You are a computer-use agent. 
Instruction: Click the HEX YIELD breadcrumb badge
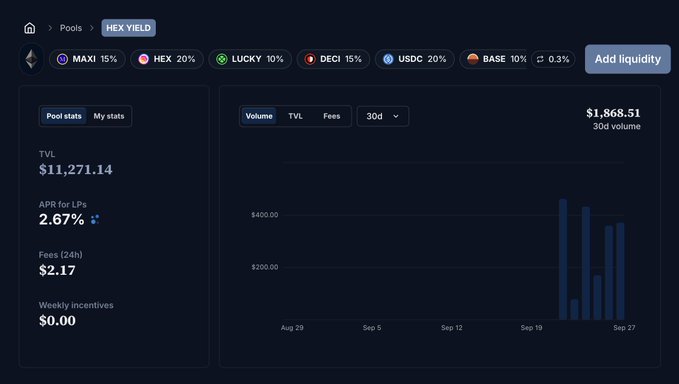129,28
